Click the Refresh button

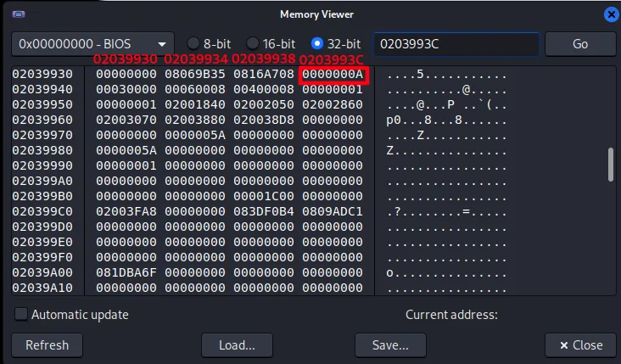[47, 345]
